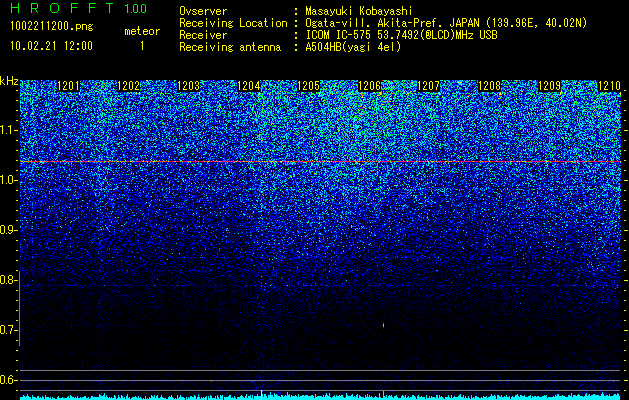629x400 pixels.
Task: Click the 1204 time marker label
Action: tap(249, 86)
